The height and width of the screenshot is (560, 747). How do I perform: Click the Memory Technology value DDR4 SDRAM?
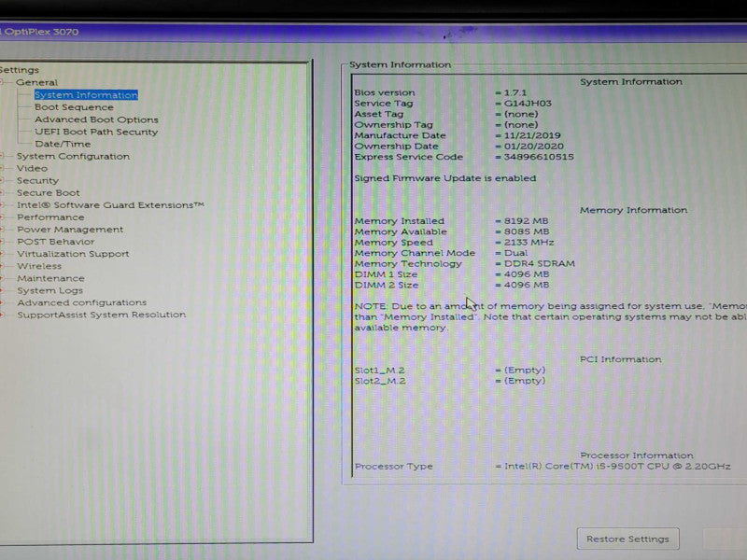click(x=540, y=263)
